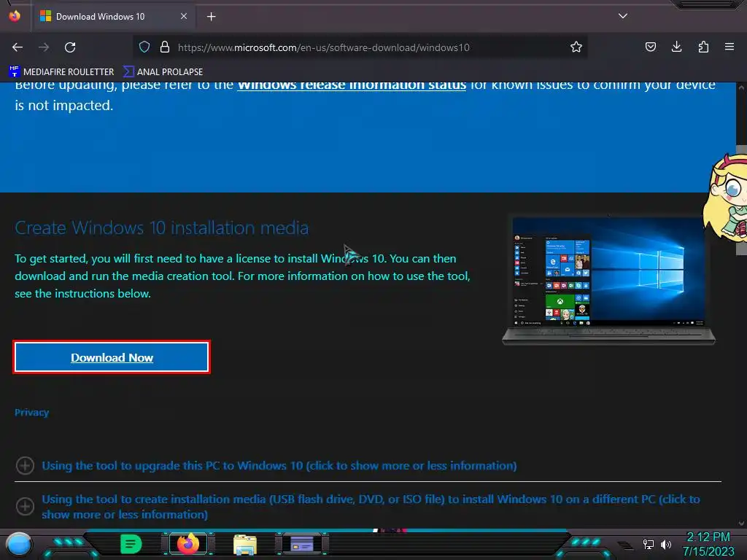Click the vertical scrollbar thumb
The width and height of the screenshot is (747, 560).
(x=741, y=201)
